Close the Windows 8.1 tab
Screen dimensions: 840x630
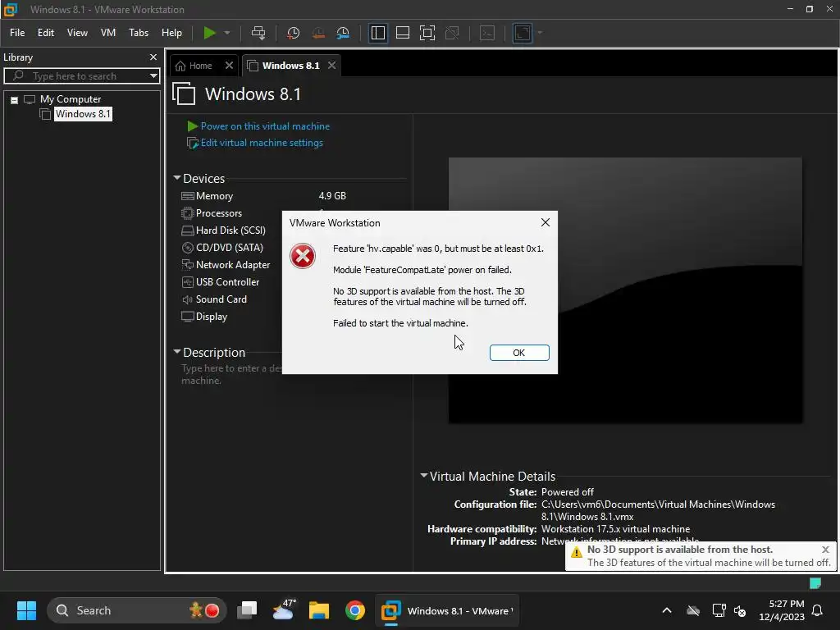tap(331, 66)
